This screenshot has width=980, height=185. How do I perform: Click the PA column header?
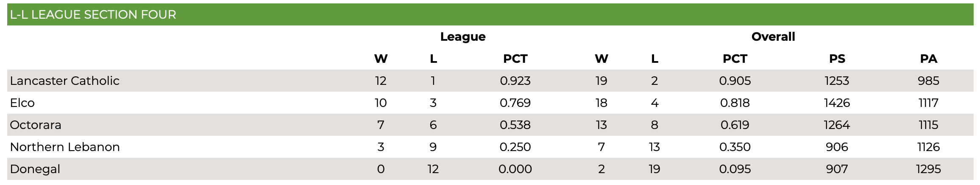click(x=928, y=59)
